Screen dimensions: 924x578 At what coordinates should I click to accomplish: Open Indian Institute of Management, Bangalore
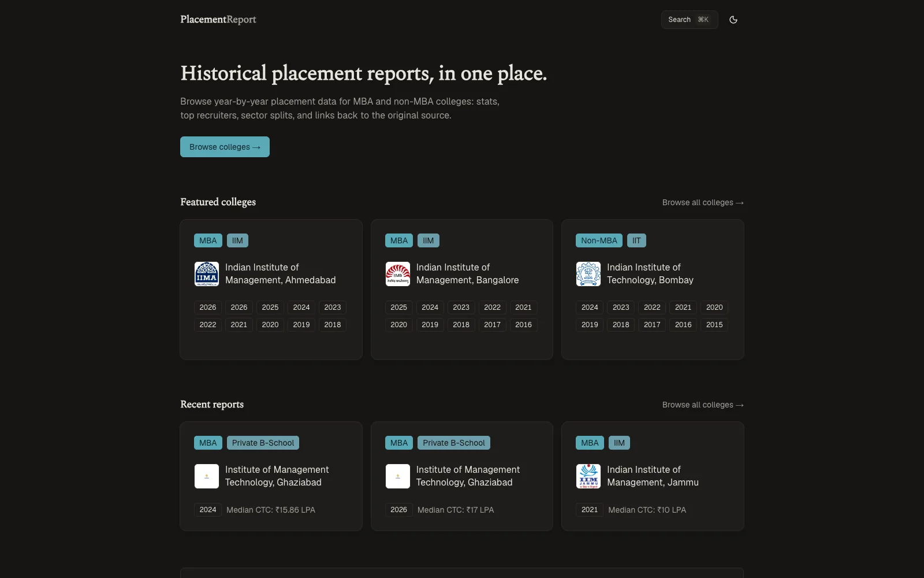pyautogui.click(x=468, y=273)
